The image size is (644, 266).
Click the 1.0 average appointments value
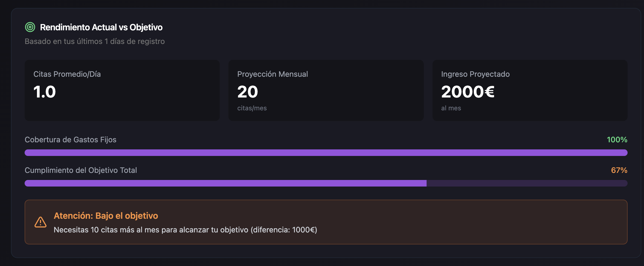[45, 92]
